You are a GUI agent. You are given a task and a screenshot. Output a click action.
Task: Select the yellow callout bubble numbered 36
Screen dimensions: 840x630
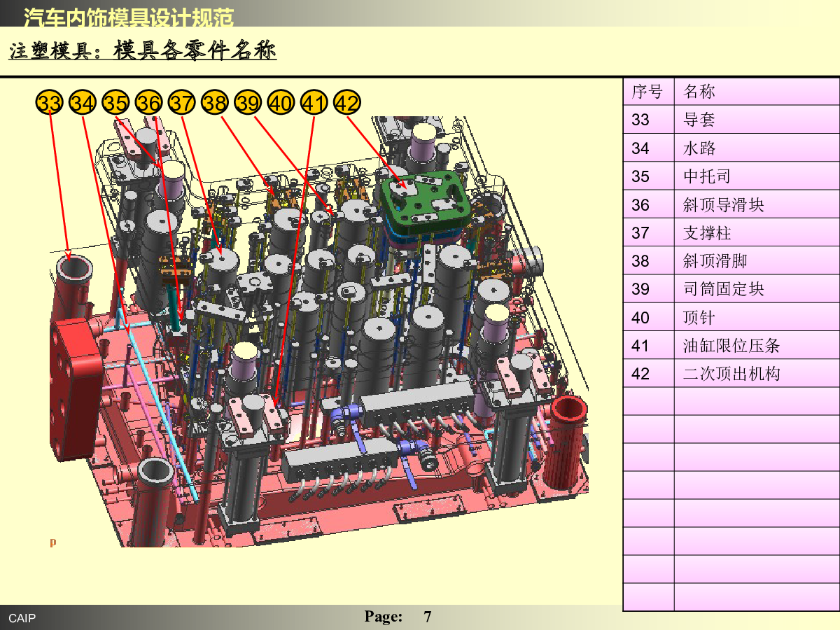pos(148,104)
